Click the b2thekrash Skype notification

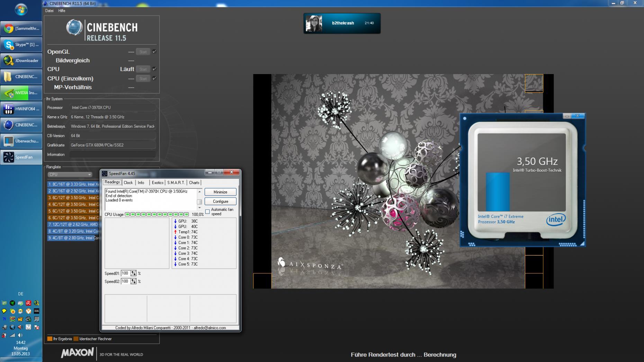click(342, 23)
